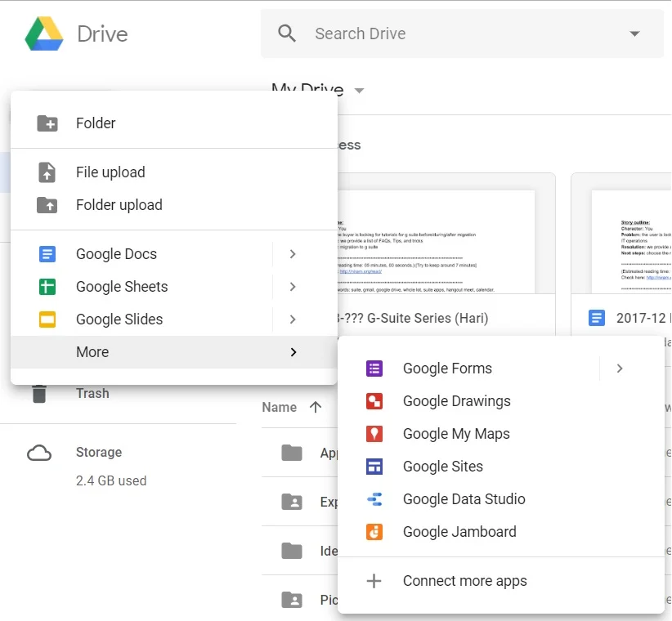Screen dimensions: 672x621
Task: Launch Google Data Studio
Action: pyautogui.click(x=464, y=499)
